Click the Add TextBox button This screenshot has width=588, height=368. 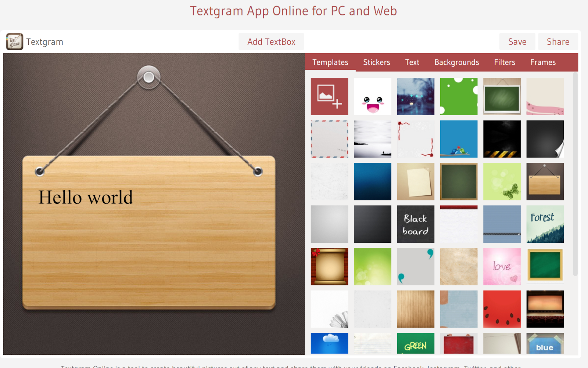click(x=271, y=41)
